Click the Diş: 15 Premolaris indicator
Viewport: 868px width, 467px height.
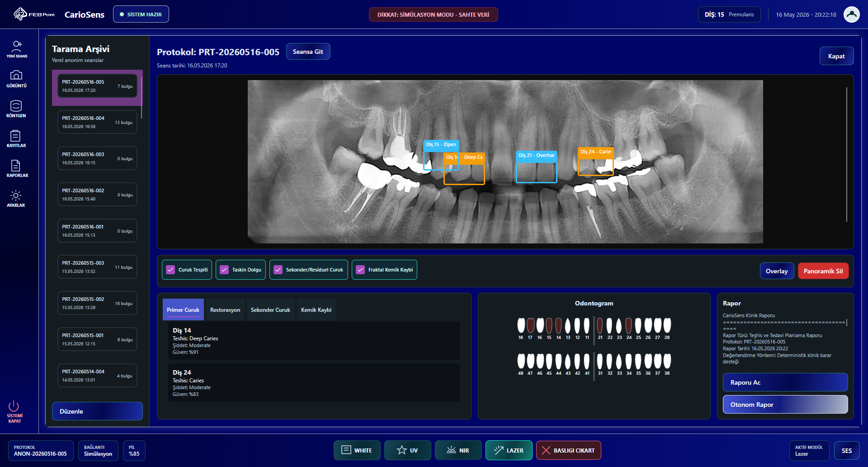coord(729,14)
